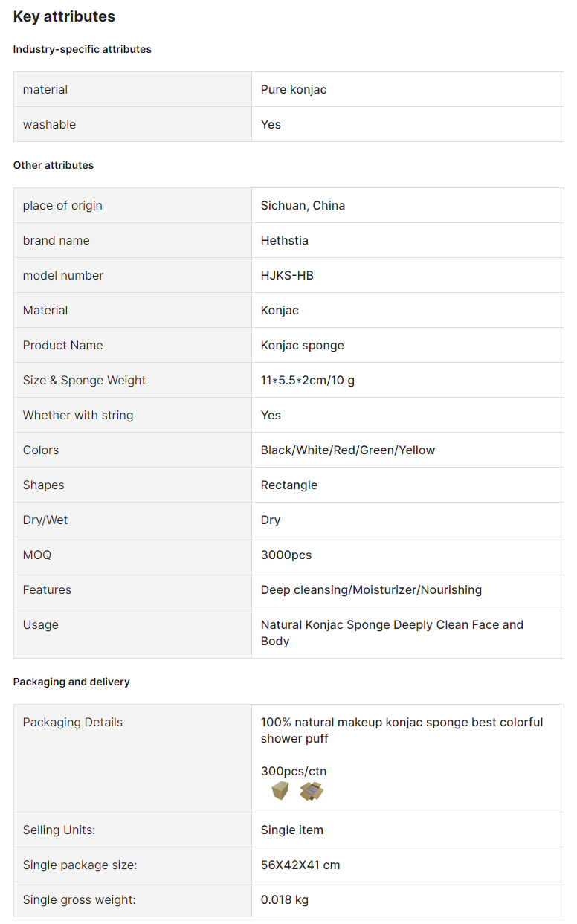Click Deep cleansing/Moisturizer/Nourishing features text
Viewport: 577px width, 924px height.
[371, 589]
